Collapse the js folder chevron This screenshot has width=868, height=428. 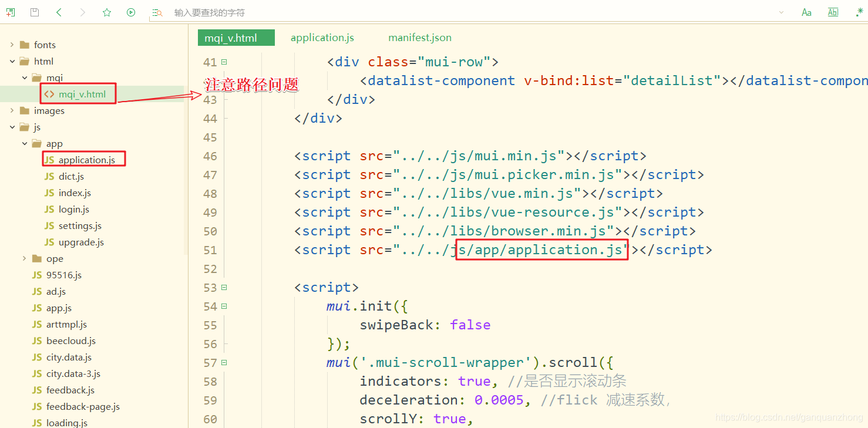(12, 127)
